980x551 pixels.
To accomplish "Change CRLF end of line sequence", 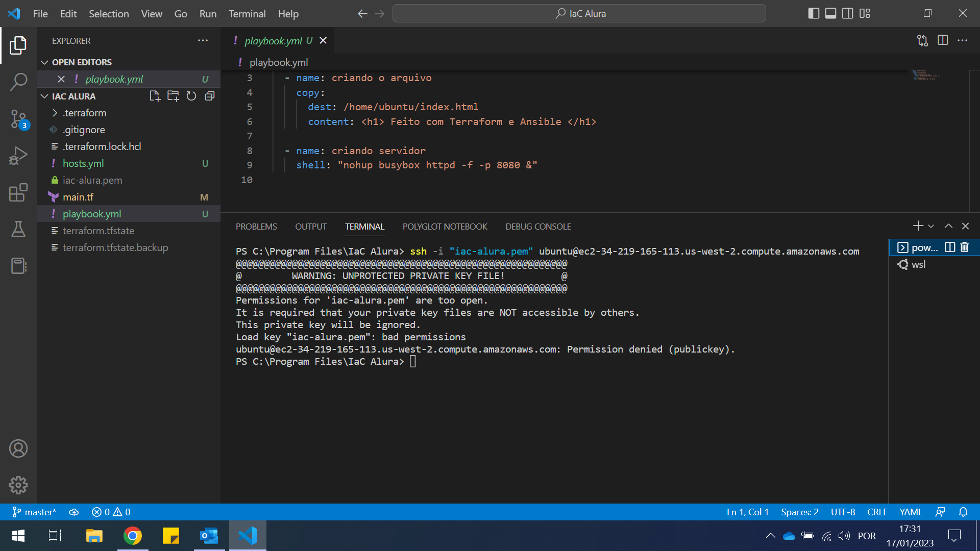I will click(x=877, y=512).
